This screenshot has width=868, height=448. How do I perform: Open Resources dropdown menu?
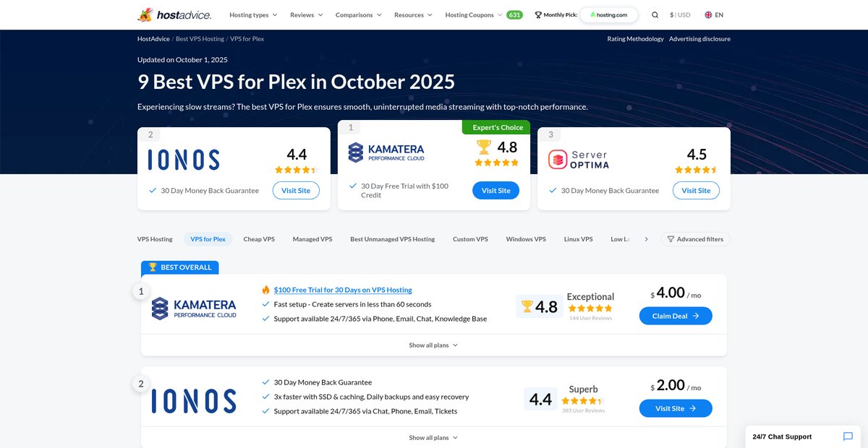point(413,14)
